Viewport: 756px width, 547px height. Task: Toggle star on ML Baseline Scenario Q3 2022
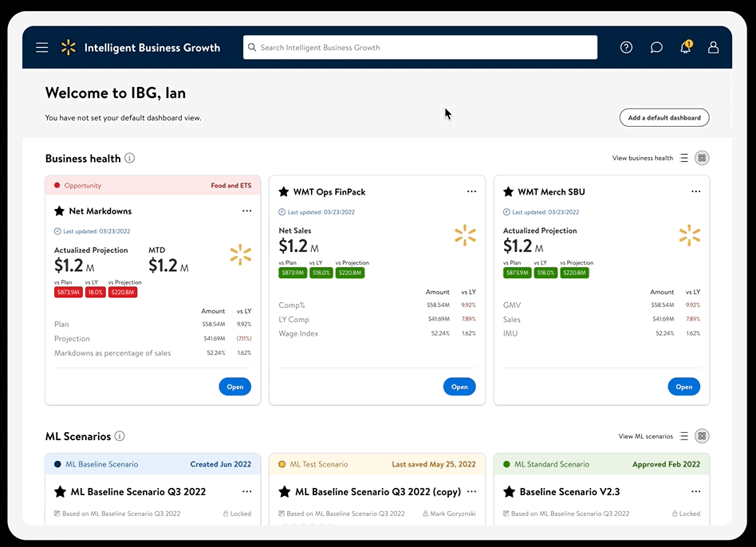[x=61, y=491]
